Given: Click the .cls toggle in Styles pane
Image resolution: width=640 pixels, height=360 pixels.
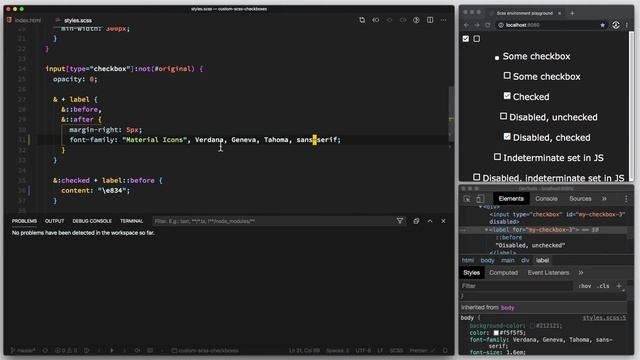Looking at the screenshot, I should (x=603, y=286).
